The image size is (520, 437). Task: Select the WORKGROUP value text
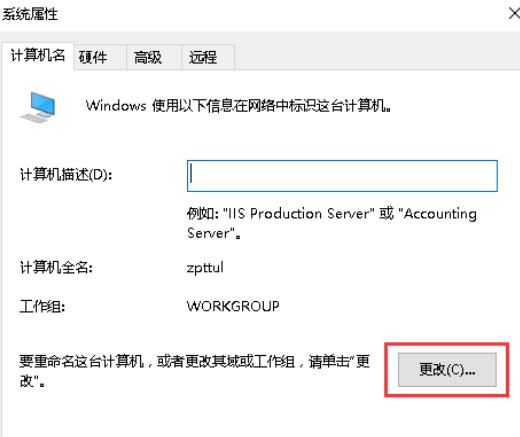[x=233, y=306]
